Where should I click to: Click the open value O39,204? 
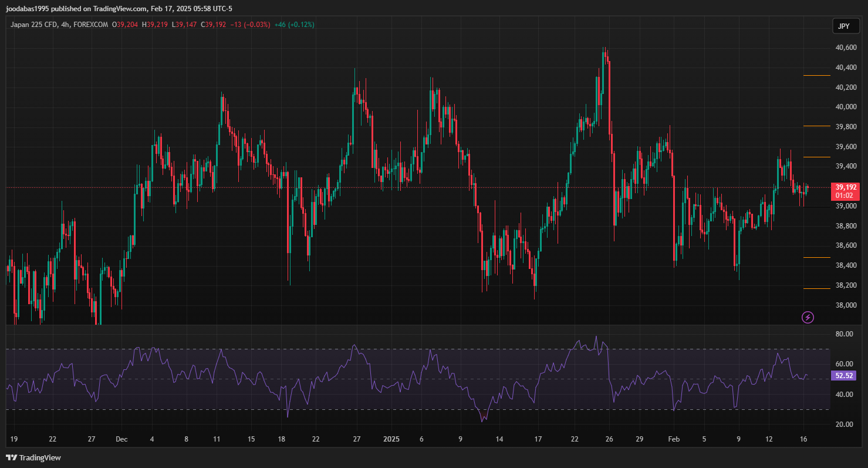click(x=124, y=25)
